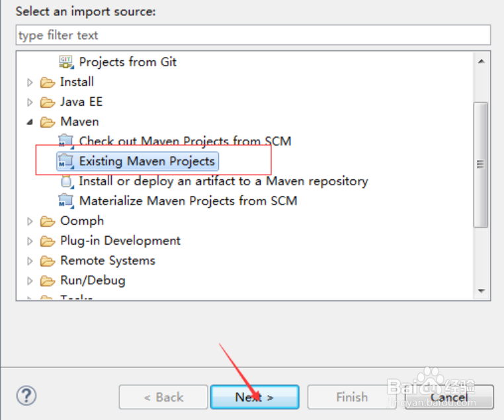
Task: Click the Check out Maven Projects icon
Action: [66, 141]
